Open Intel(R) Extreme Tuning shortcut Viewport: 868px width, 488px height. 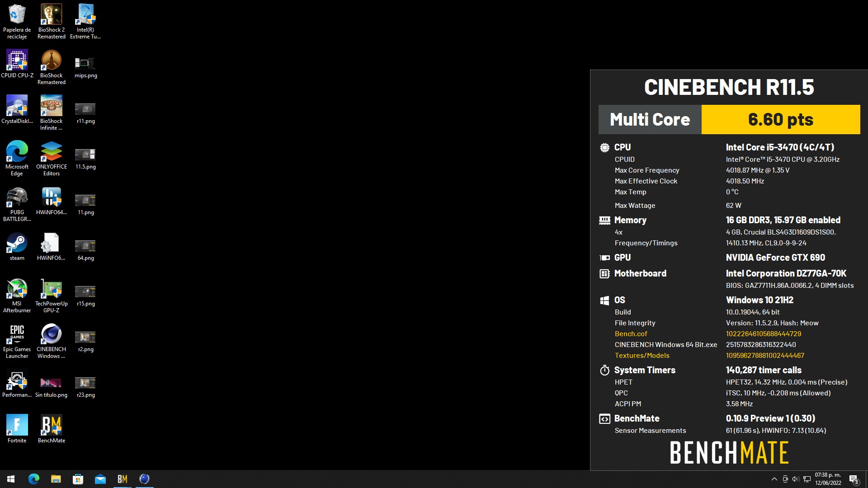pos(85,22)
